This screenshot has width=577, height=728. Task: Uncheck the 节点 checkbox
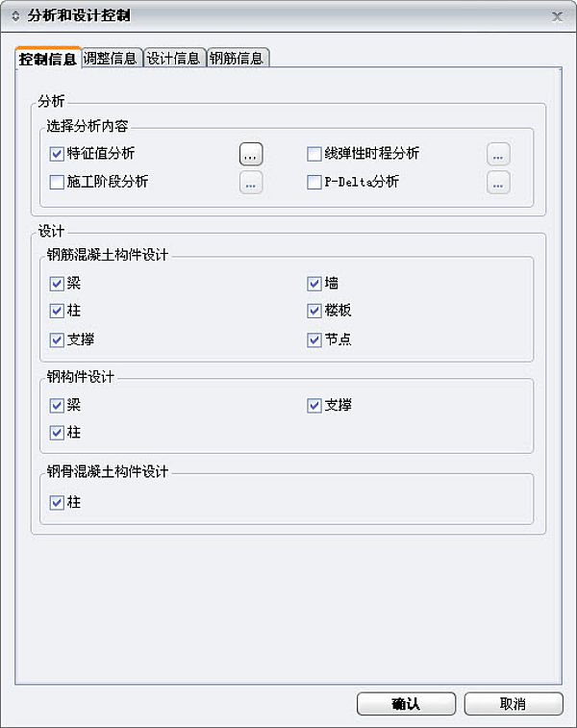[314, 339]
